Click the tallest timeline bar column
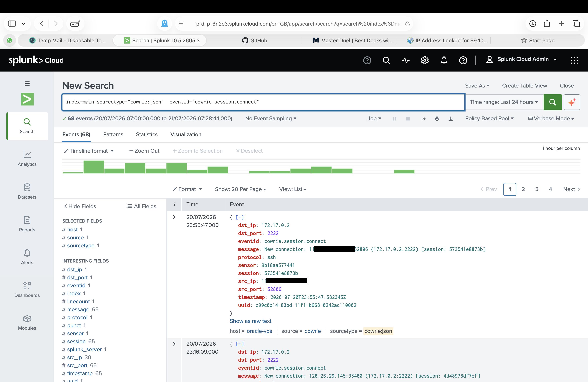Screen dimensions: 588x382 (x=94, y=167)
